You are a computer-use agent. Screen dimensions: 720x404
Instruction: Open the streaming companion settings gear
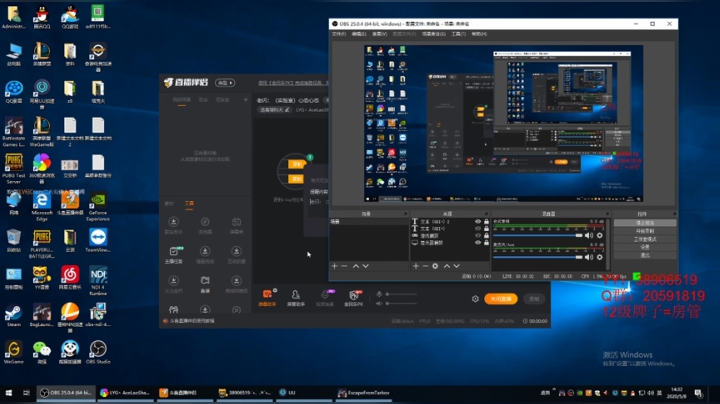[x=475, y=299]
